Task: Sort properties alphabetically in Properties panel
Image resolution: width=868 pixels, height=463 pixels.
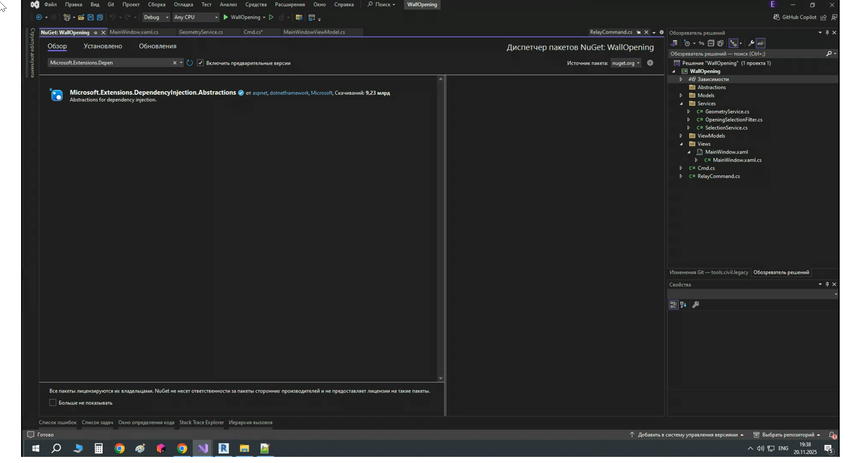Action: [x=683, y=305]
